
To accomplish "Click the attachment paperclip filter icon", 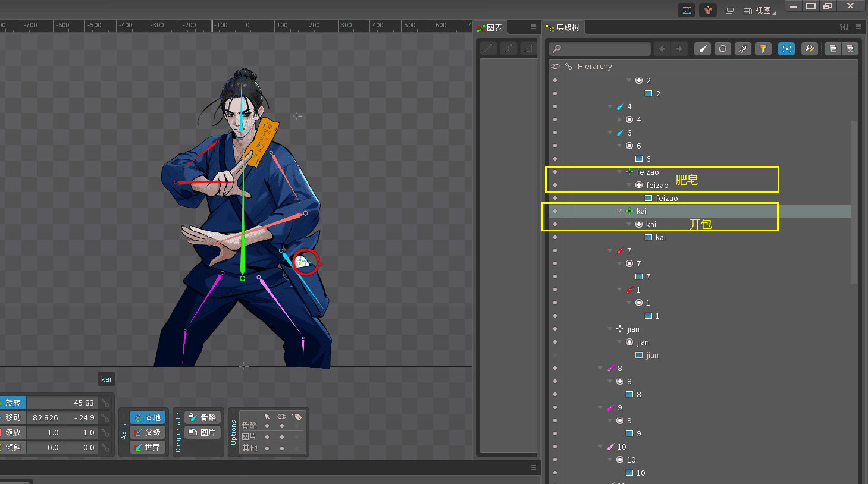I will tap(743, 49).
